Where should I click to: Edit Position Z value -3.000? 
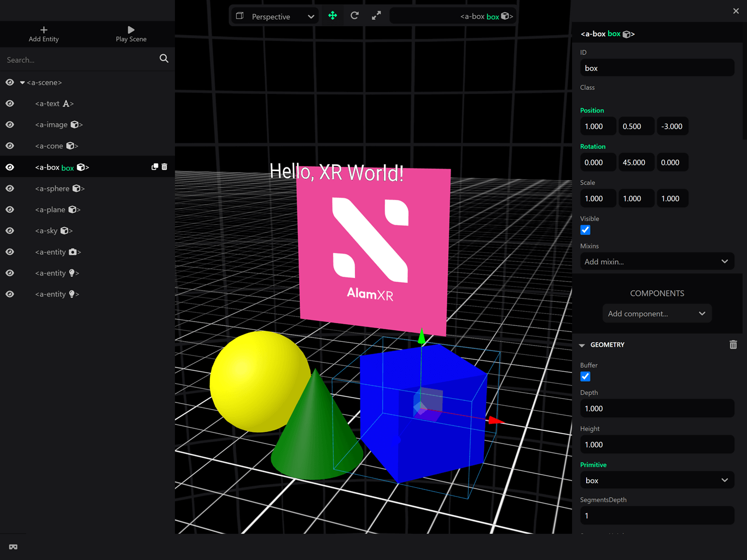pos(673,126)
